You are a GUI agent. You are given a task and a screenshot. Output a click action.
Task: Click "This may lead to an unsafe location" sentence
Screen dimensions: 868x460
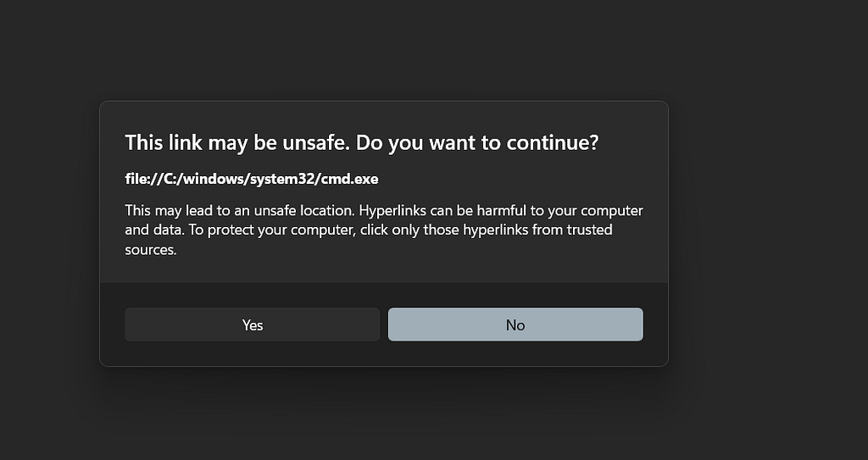[x=233, y=210]
